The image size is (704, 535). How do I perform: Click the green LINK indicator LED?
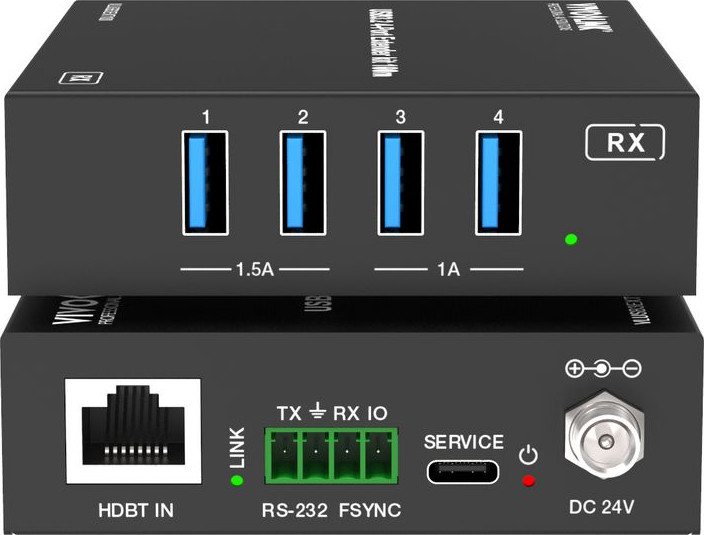coord(237,480)
